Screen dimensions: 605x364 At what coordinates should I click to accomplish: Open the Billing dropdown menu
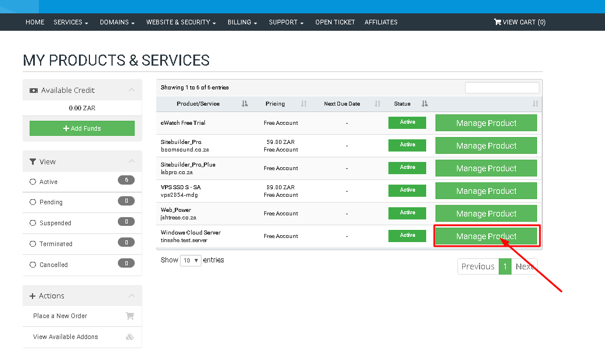(242, 22)
